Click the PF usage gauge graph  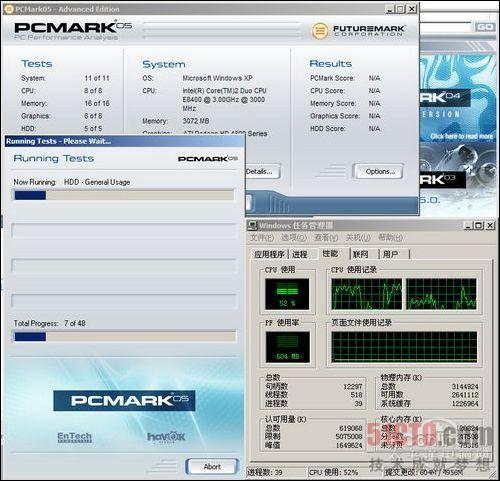288,347
